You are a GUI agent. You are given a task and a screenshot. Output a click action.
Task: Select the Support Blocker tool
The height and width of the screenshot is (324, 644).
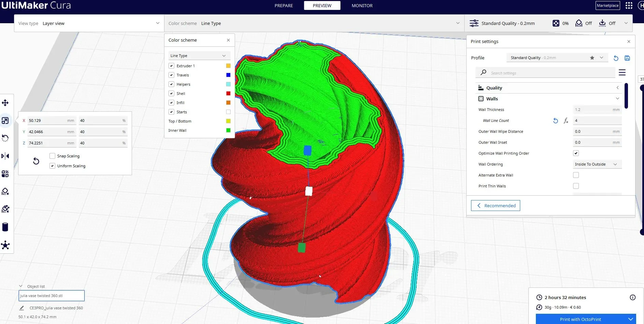[x=5, y=192]
